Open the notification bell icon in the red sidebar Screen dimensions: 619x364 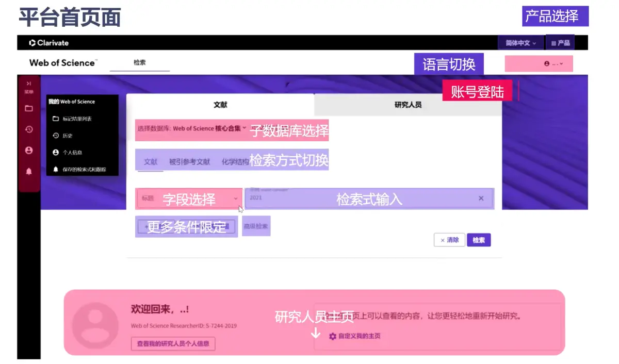(x=29, y=172)
